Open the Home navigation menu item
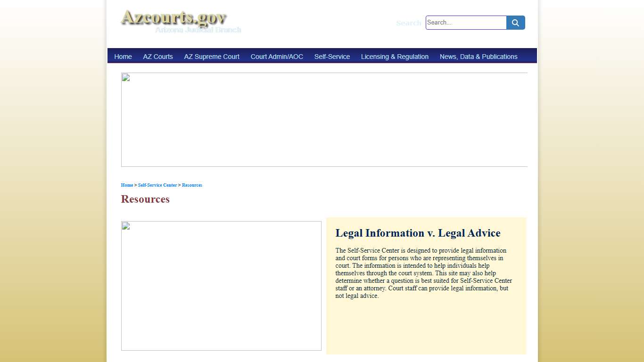The width and height of the screenshot is (644, 362). (x=123, y=56)
